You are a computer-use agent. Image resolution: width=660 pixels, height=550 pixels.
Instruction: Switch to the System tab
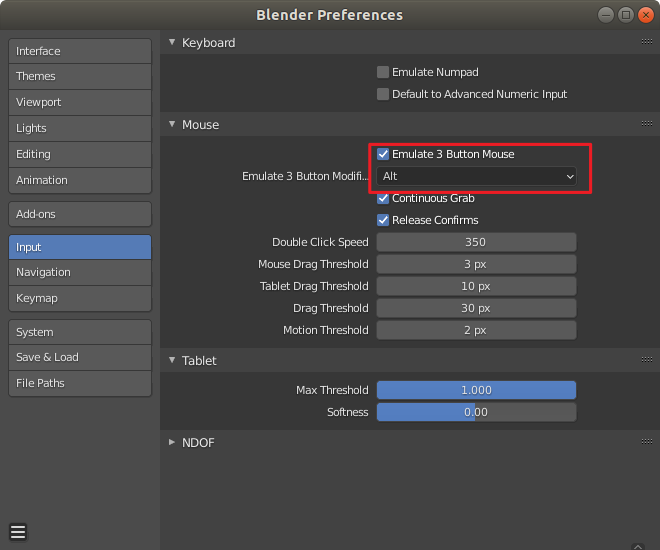80,332
